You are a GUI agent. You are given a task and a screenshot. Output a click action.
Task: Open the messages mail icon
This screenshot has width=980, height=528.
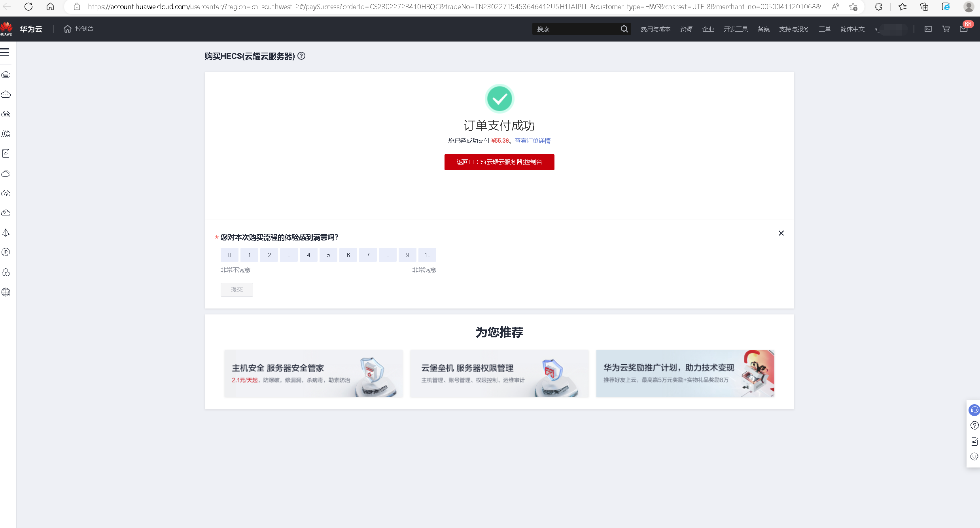pyautogui.click(x=963, y=29)
